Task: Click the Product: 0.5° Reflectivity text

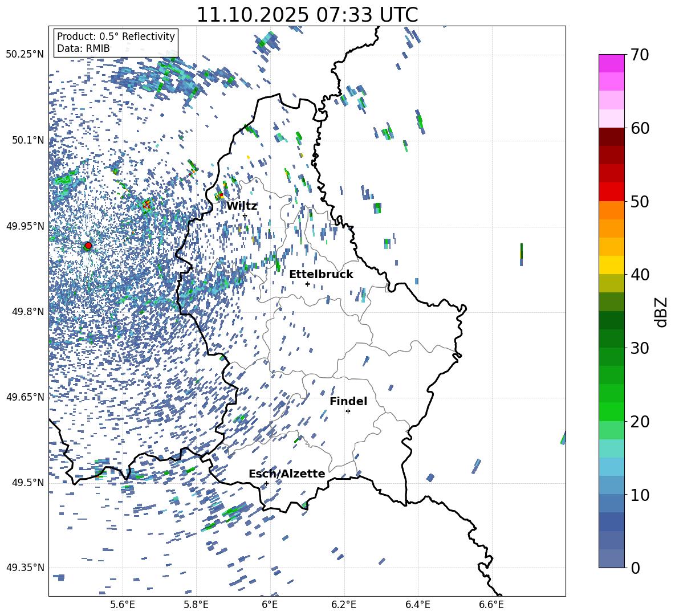Action: pos(116,36)
